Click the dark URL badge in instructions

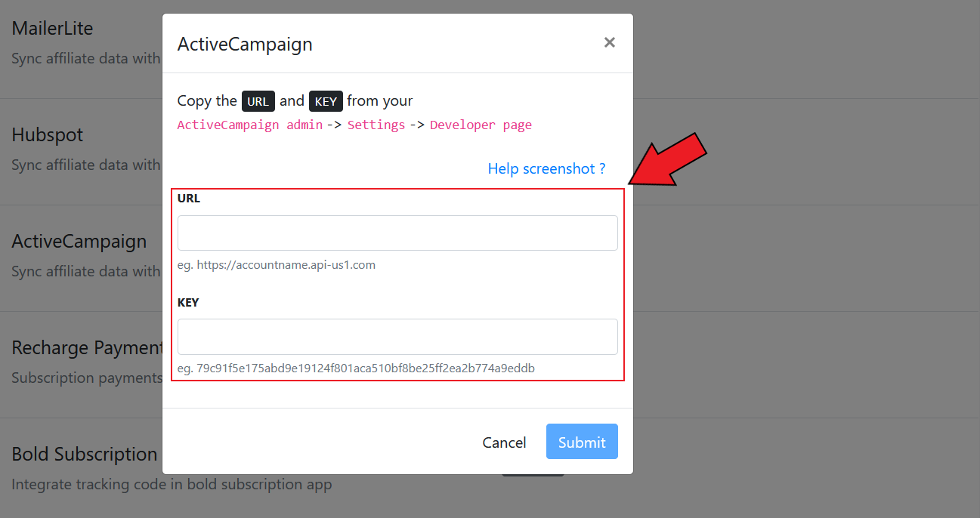click(x=258, y=101)
